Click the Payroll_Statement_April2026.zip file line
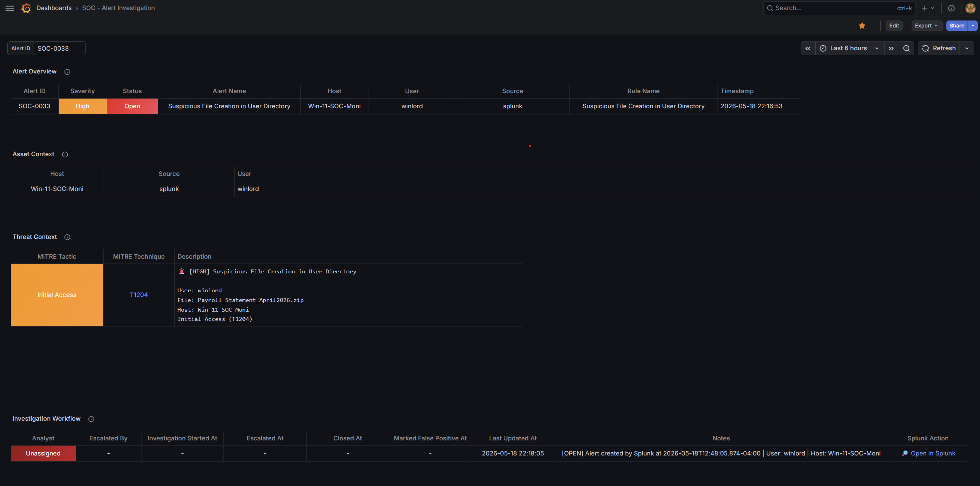 pyautogui.click(x=240, y=300)
